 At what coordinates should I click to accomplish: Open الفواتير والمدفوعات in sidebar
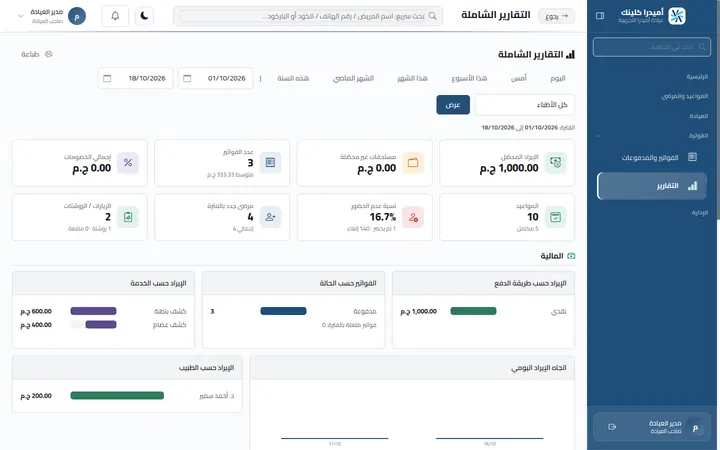pyautogui.click(x=652, y=158)
